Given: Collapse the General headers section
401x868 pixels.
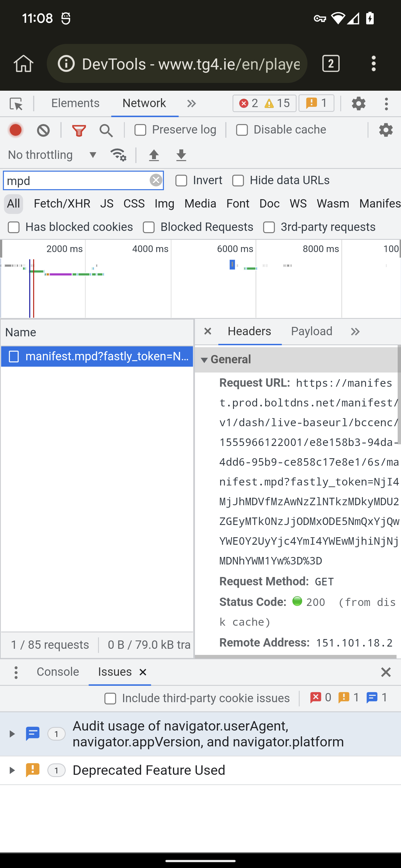Looking at the screenshot, I should coord(204,360).
